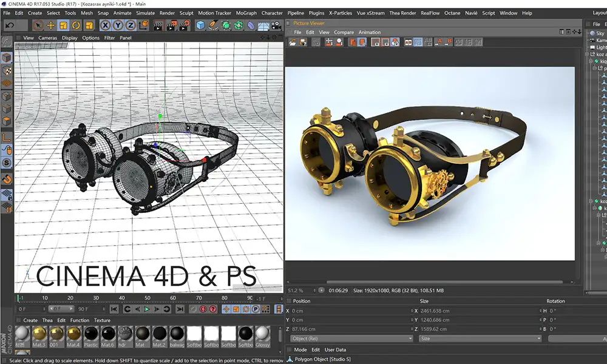
Task: Toggle Point Level Animation dots button
Action: (x=266, y=309)
